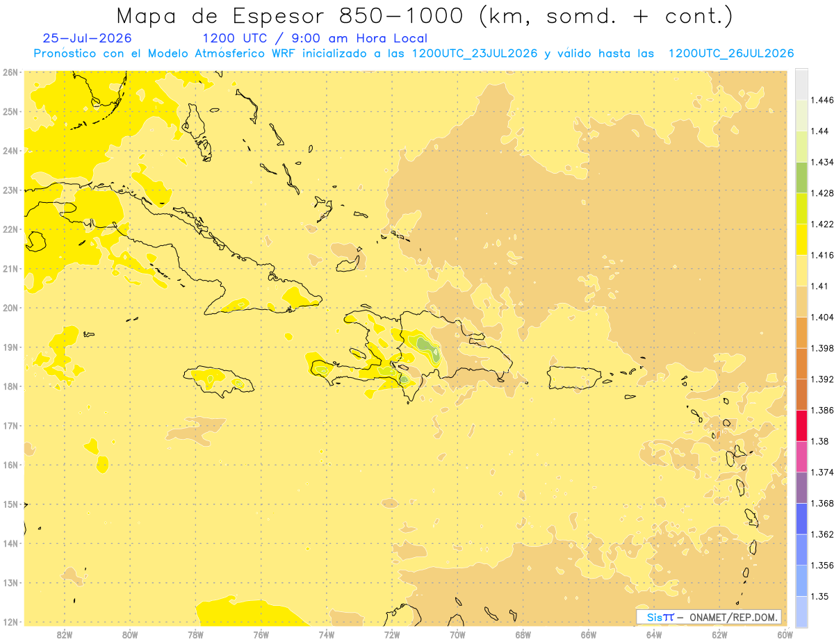Select the initialization time "1200UTC_23JUL2026"

[475, 53]
